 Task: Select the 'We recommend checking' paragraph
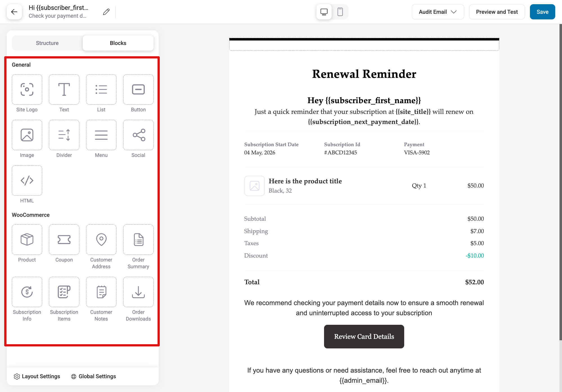coord(364,308)
